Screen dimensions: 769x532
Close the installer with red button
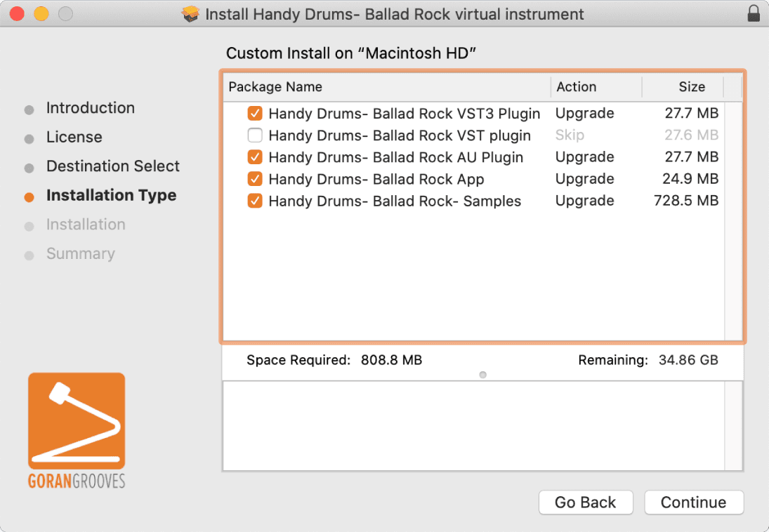[17, 14]
